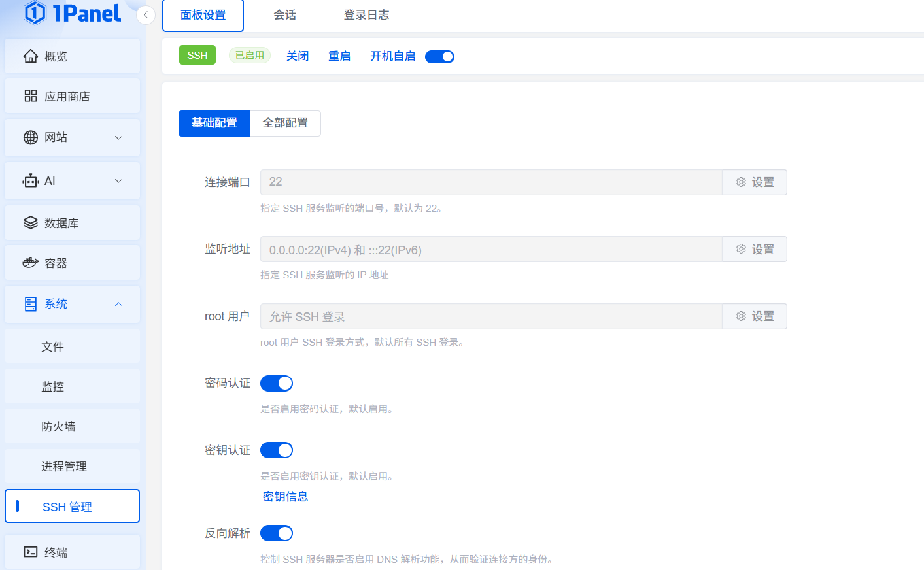
Task: Expand the 网站 submenu chevron
Action: [x=118, y=138]
